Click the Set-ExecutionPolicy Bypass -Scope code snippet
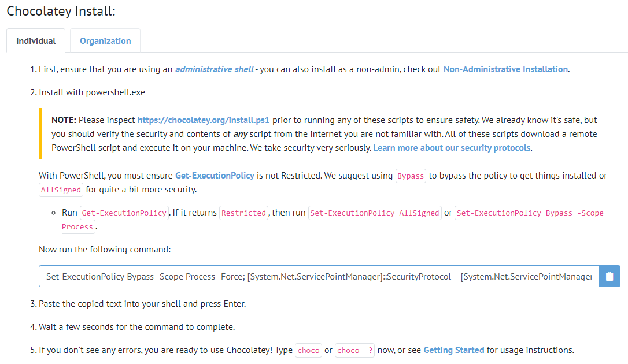 530,213
